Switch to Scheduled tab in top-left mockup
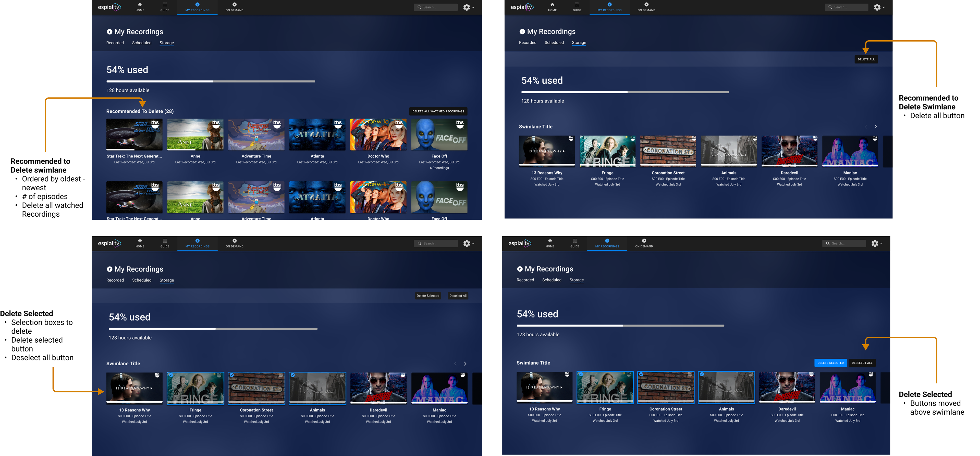 [142, 43]
